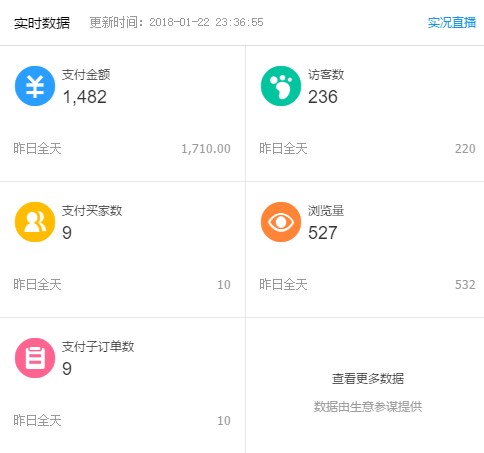Click the 支付子订单数 label
484x453 pixels.
98,347
